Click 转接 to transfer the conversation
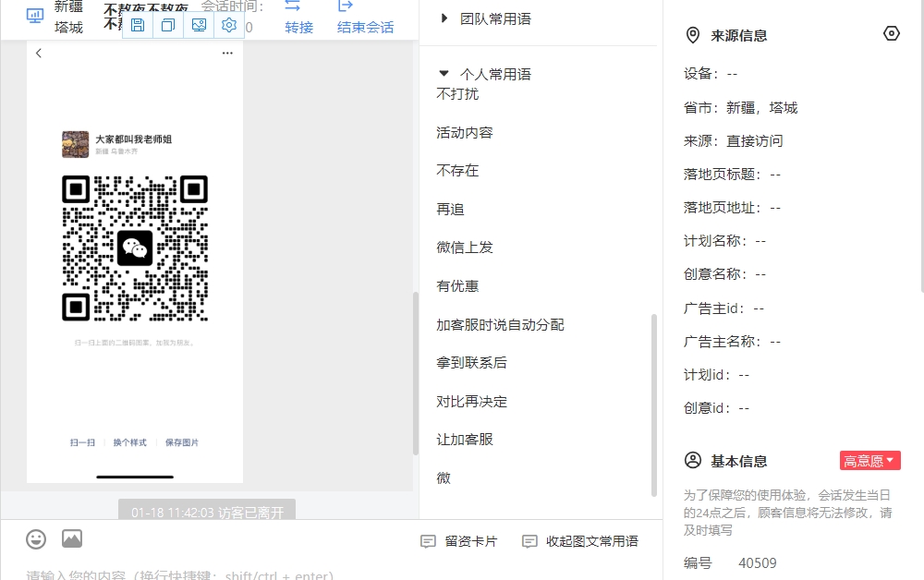Screen dimensions: 924x580 (298, 28)
